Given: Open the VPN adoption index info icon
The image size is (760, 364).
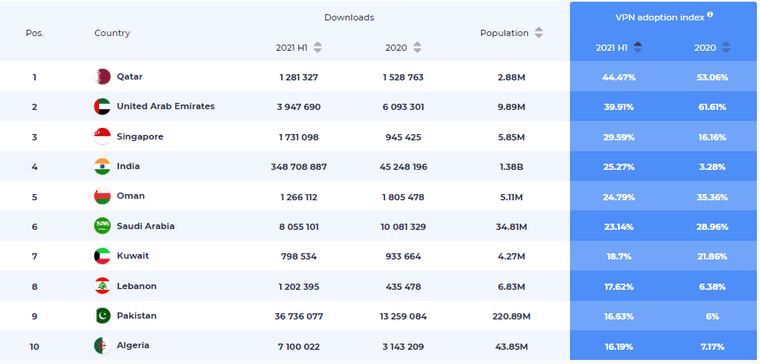Looking at the screenshot, I should click(x=710, y=15).
